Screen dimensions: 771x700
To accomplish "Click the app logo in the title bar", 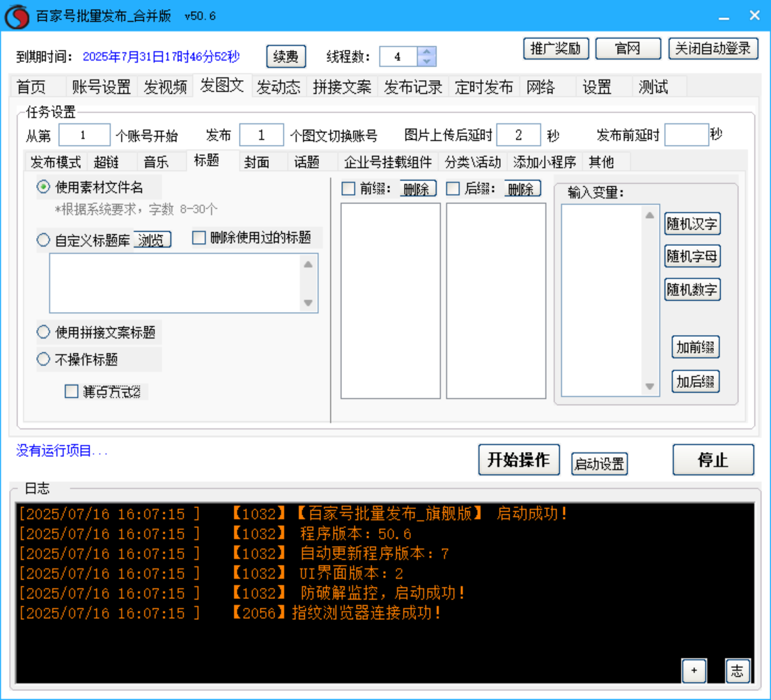I will point(17,16).
